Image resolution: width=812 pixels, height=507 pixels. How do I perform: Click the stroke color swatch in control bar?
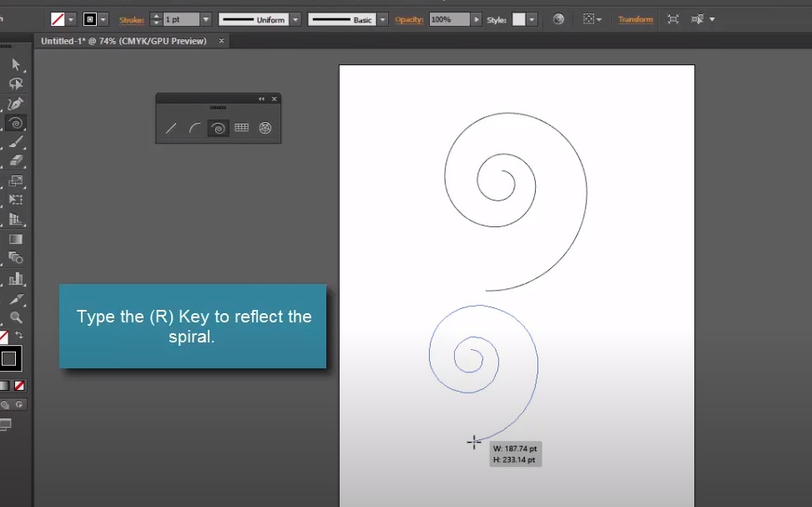pos(90,20)
